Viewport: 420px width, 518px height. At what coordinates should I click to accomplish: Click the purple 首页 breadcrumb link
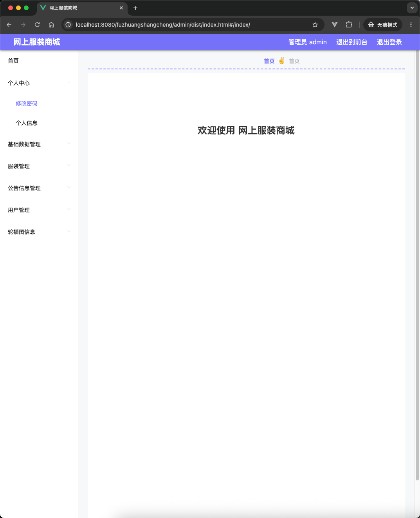(x=269, y=61)
